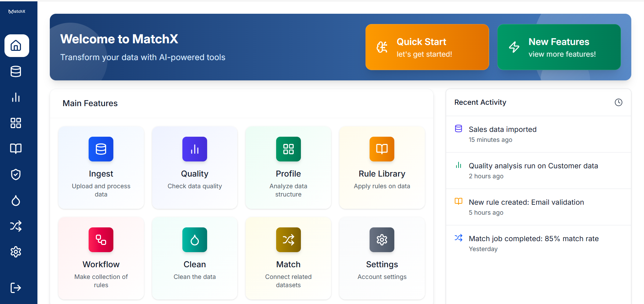Click 'Check data quality' description
The height and width of the screenshot is (304, 644).
pos(195,186)
